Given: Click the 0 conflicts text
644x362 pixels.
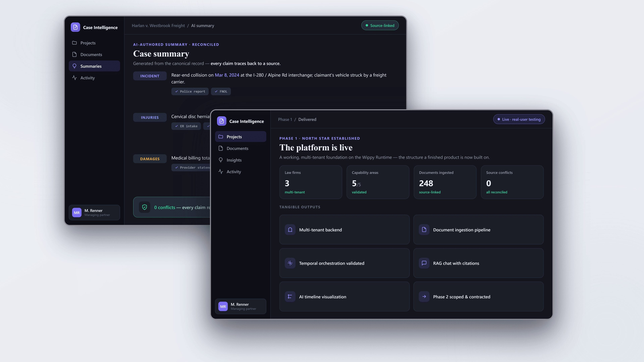Looking at the screenshot, I should pos(165,207).
